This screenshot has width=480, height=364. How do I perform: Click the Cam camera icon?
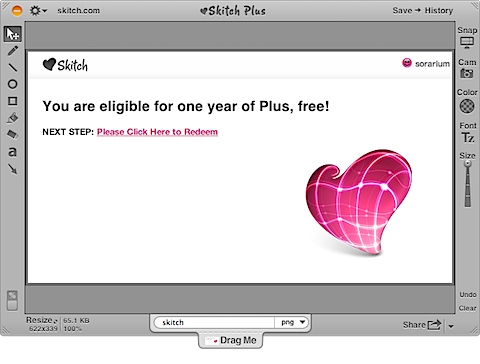[467, 73]
